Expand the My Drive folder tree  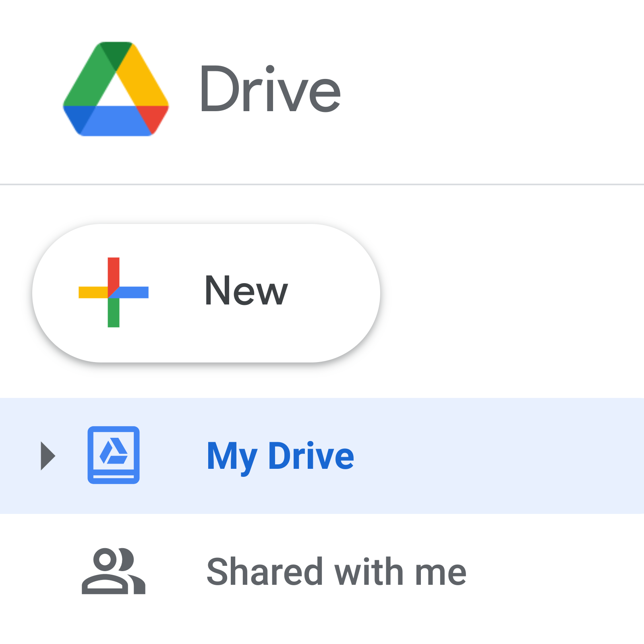tap(48, 456)
